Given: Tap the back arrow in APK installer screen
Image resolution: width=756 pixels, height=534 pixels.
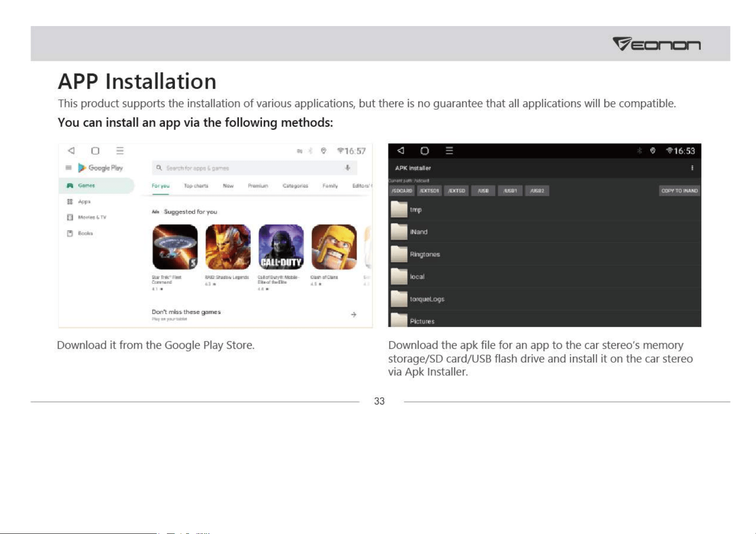Looking at the screenshot, I should point(401,151).
